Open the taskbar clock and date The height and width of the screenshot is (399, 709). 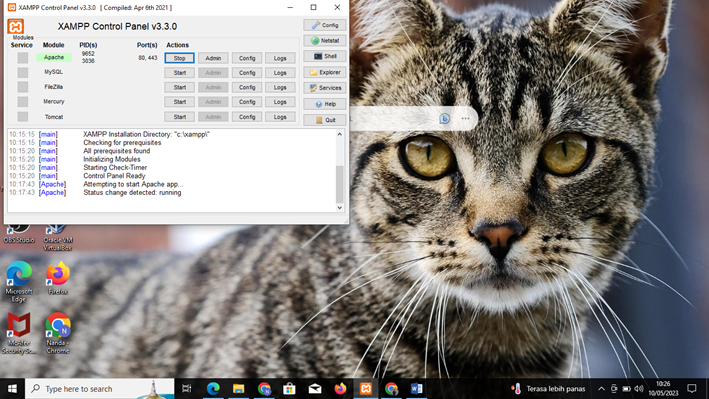point(663,389)
